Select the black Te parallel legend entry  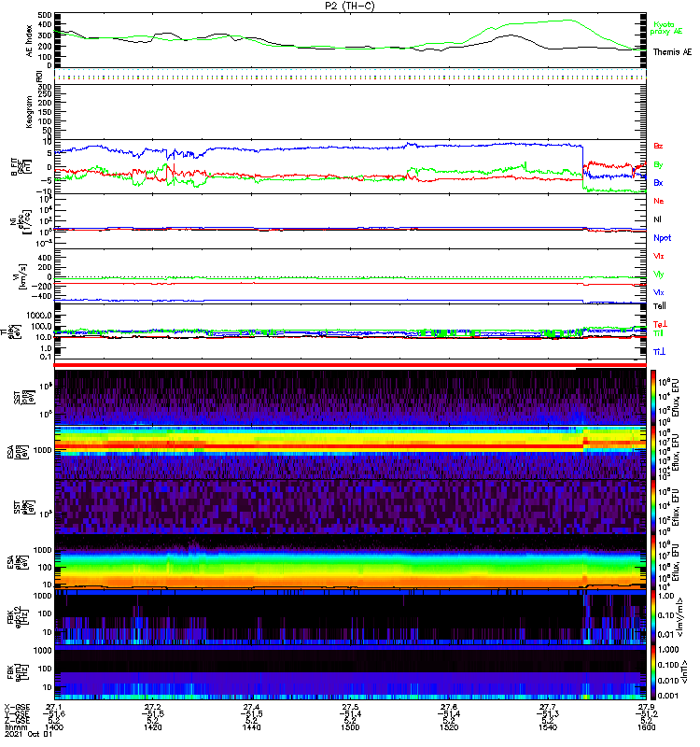[660, 306]
